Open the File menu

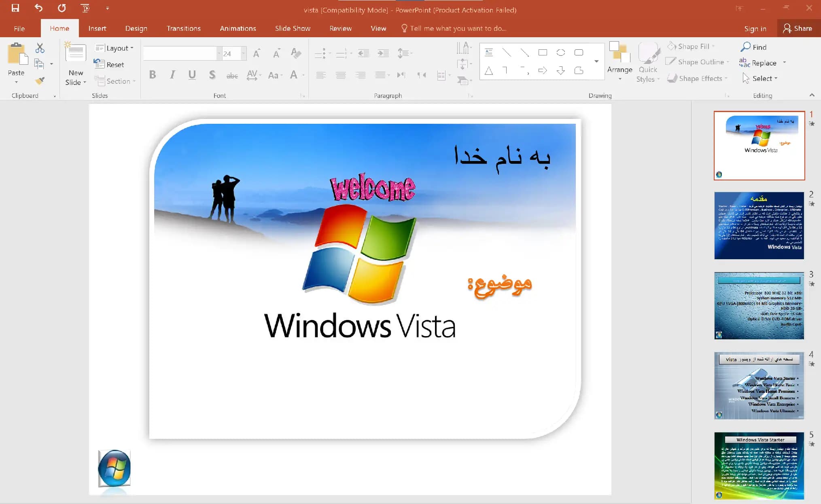pyautogui.click(x=19, y=28)
